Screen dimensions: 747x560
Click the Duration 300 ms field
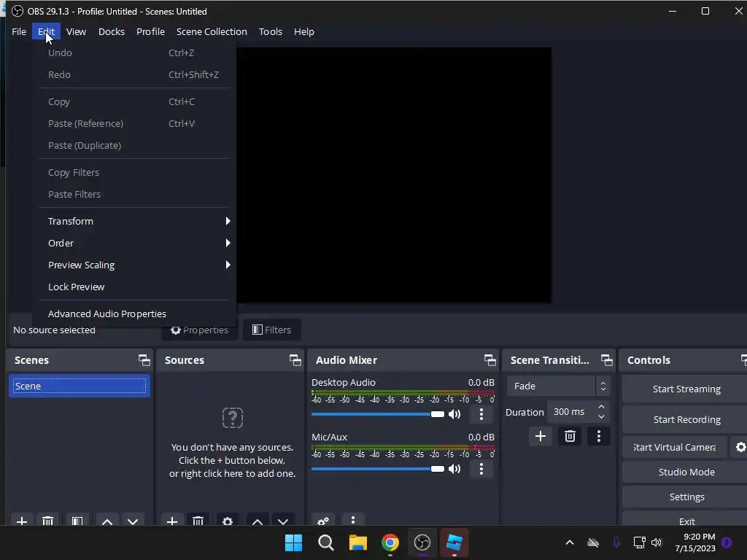pyautogui.click(x=572, y=412)
